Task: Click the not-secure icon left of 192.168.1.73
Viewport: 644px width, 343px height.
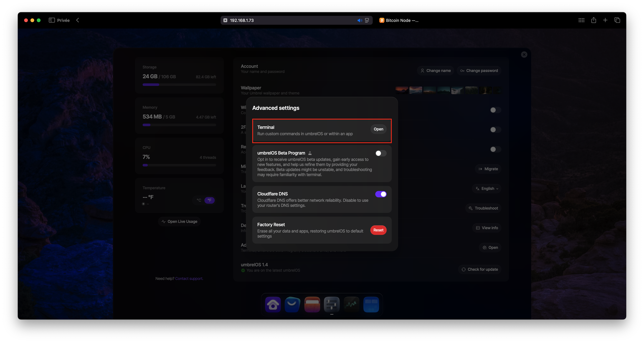Action: tap(225, 20)
